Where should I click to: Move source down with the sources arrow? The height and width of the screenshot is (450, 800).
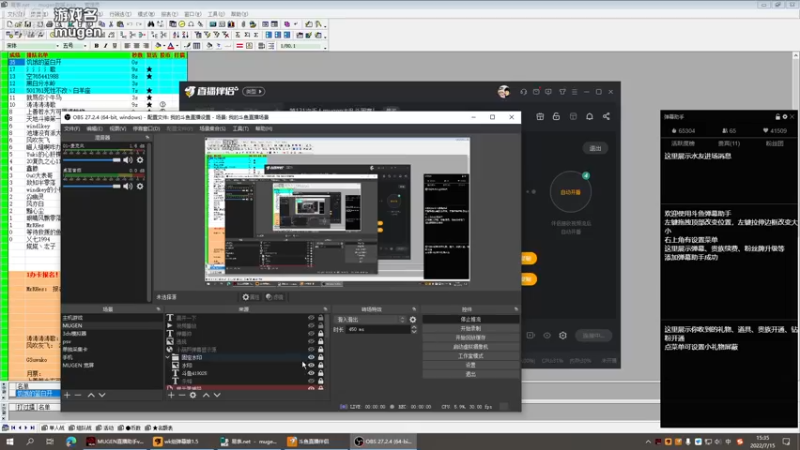(217, 395)
